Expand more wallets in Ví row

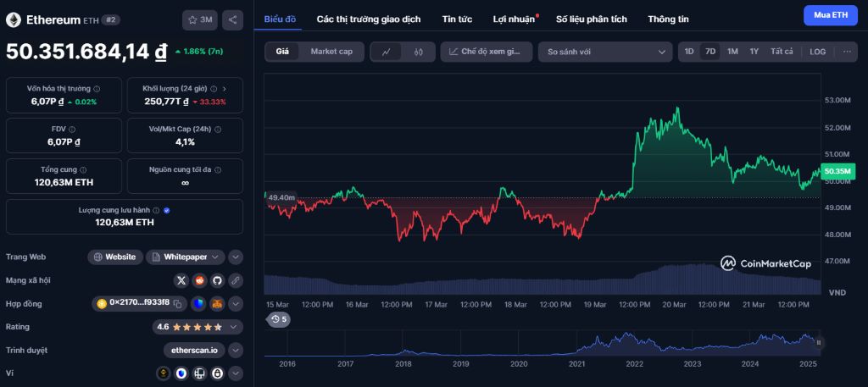(236, 373)
